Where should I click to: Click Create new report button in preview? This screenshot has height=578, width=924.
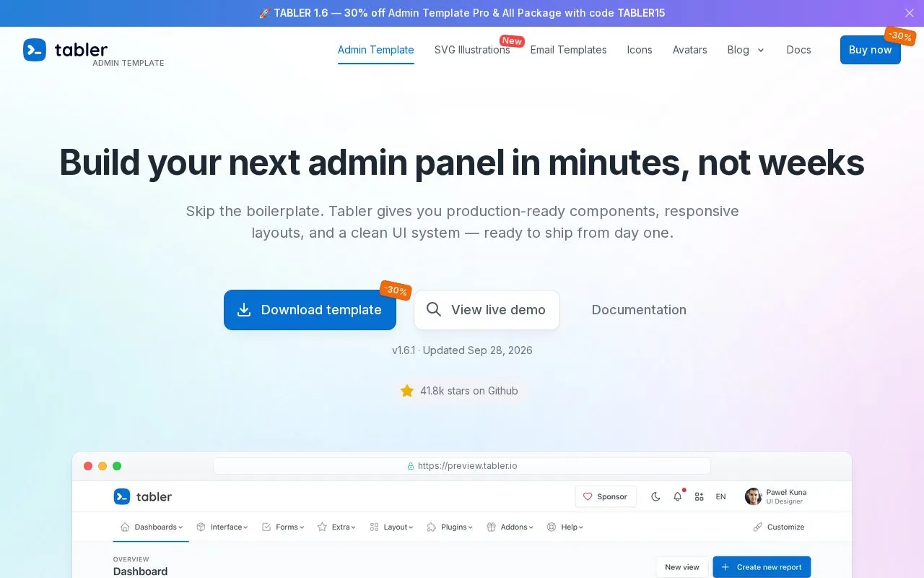pos(762,567)
